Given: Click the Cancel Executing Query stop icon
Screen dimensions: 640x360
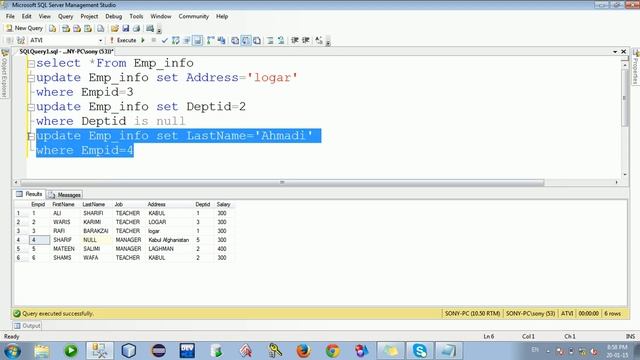Looking at the screenshot, I should [153, 40].
